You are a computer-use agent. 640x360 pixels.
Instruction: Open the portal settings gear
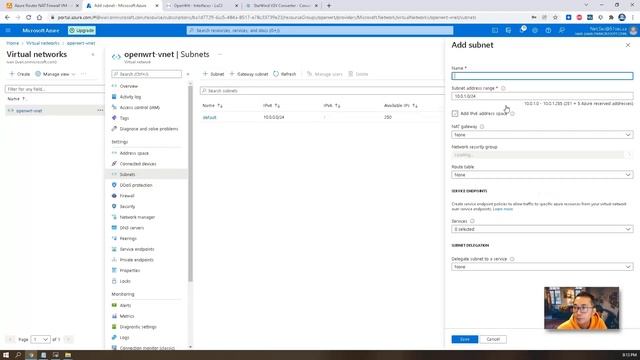click(x=535, y=30)
